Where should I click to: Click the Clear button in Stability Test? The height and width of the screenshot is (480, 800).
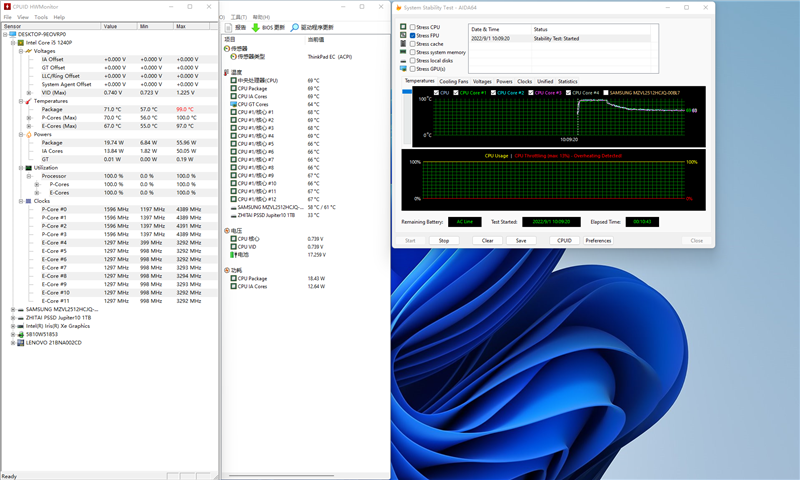(x=488, y=240)
